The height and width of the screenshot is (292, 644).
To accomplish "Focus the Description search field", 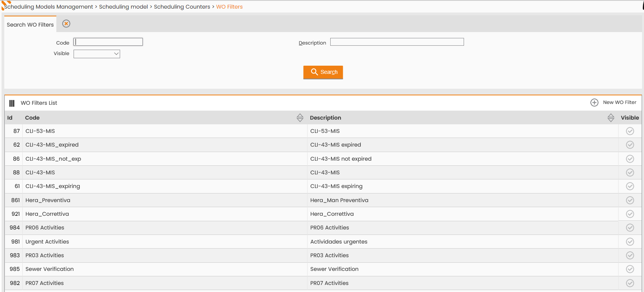I will [397, 42].
